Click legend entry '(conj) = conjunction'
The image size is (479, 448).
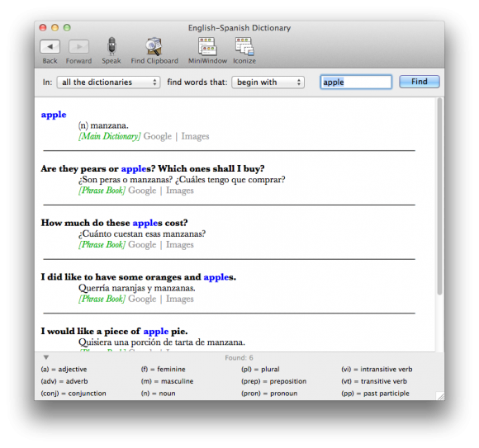(x=74, y=394)
